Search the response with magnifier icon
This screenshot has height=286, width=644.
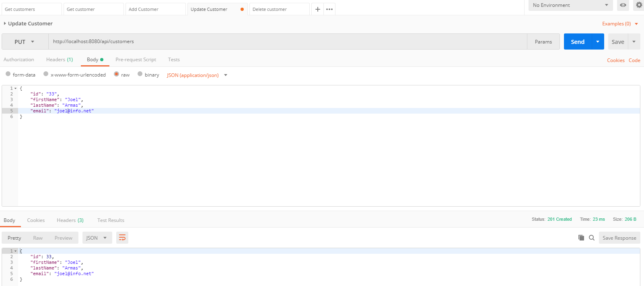click(592, 238)
